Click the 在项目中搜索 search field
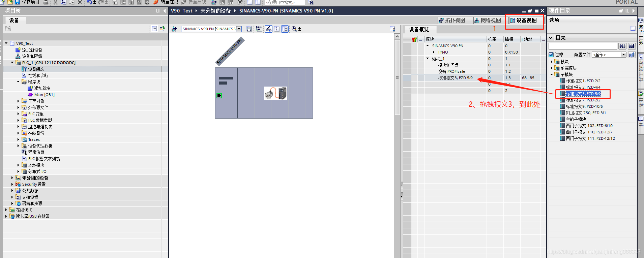The image size is (644, 258). click(285, 2)
